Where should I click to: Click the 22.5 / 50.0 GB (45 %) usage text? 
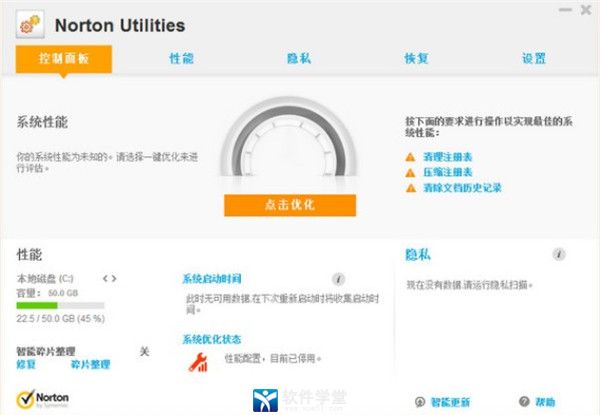pos(60,319)
